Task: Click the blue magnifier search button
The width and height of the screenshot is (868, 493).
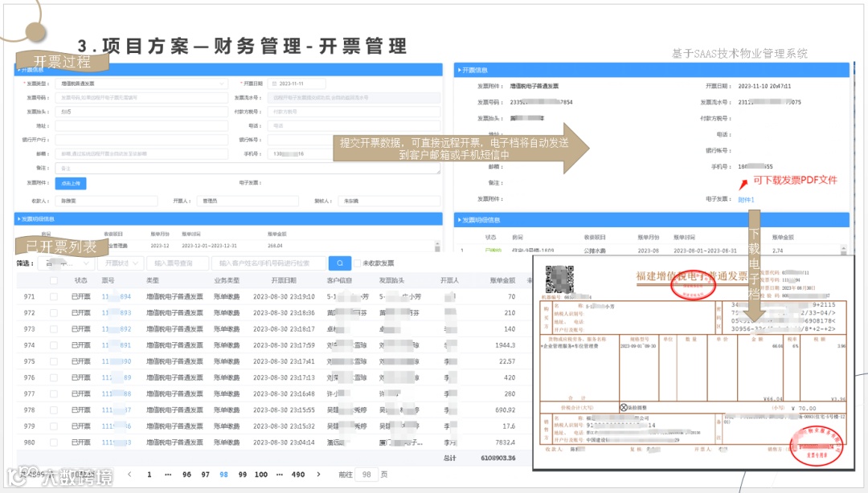Action: (339, 263)
